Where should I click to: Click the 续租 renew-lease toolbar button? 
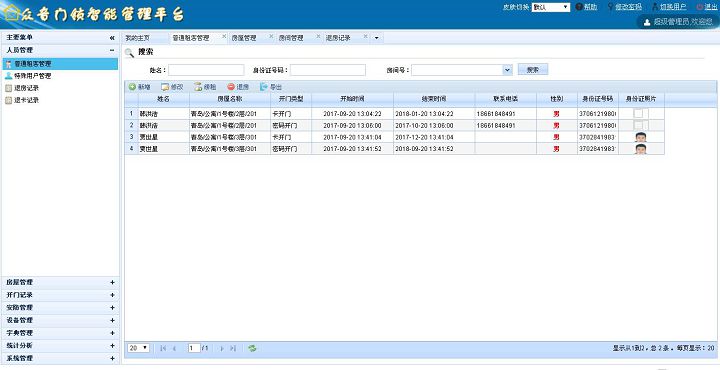point(205,87)
